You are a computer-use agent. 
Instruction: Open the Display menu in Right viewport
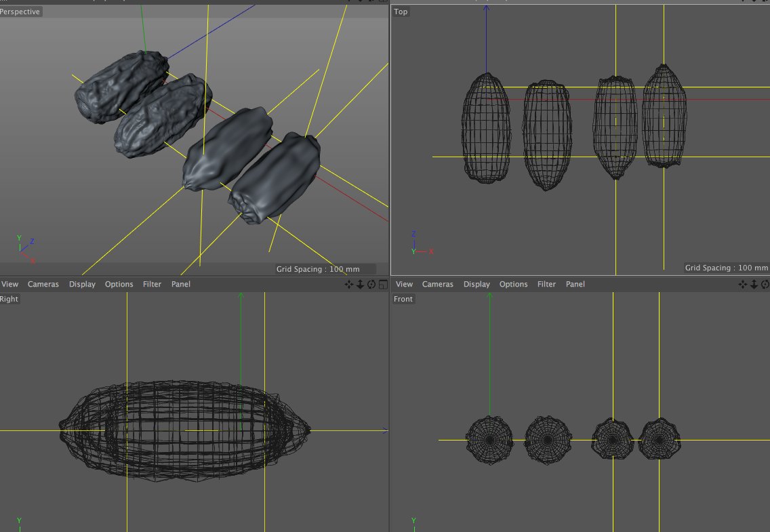coord(82,284)
